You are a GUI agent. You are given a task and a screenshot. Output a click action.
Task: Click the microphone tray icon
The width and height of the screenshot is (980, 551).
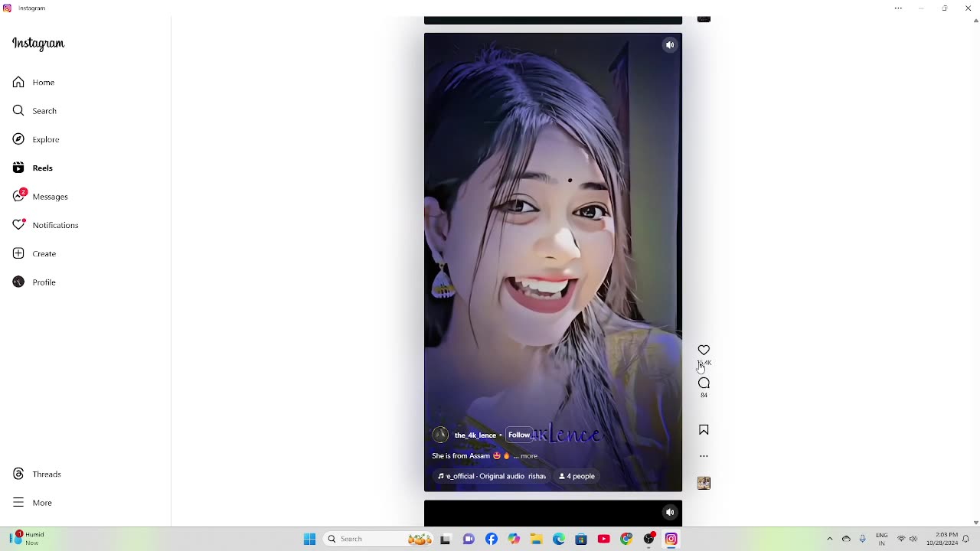click(x=863, y=539)
